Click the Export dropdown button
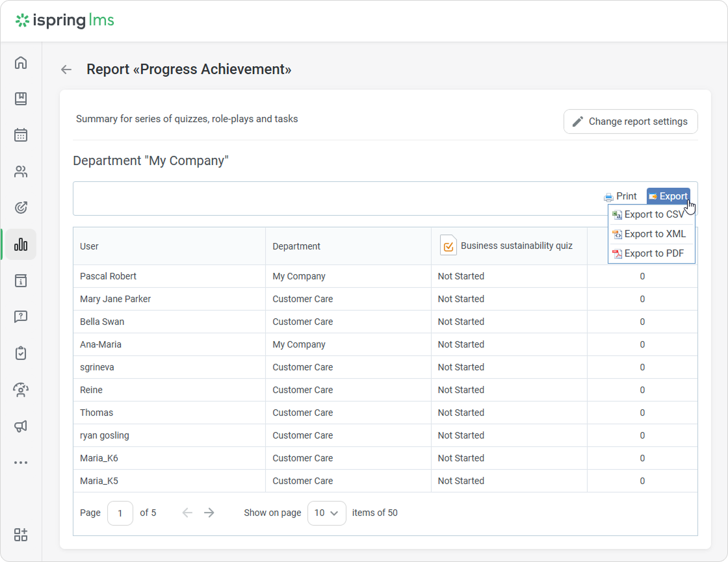The width and height of the screenshot is (728, 562). (668, 196)
